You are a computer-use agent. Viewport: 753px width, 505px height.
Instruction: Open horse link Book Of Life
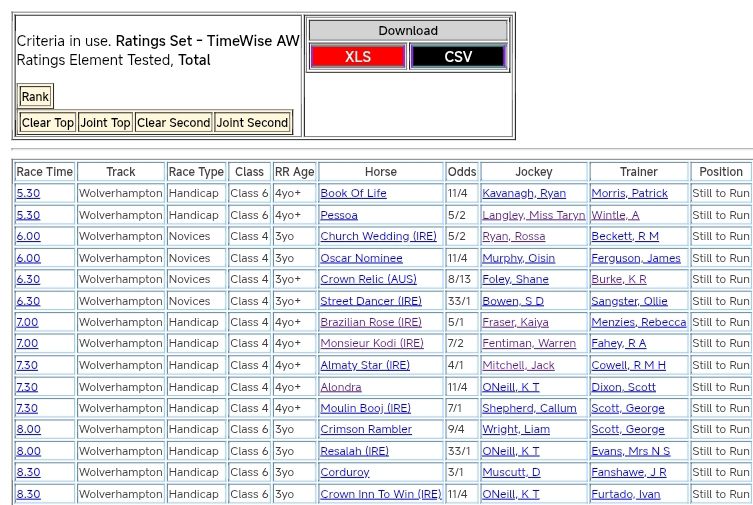[x=353, y=193]
